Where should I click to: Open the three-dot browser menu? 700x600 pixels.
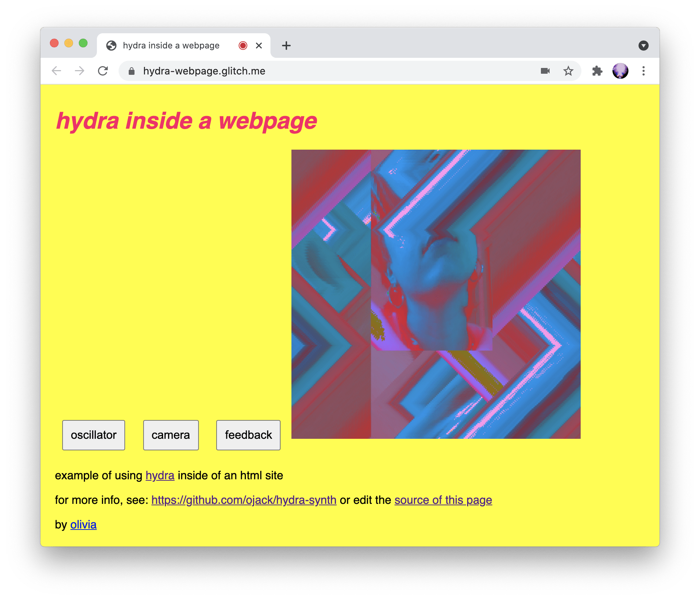pos(644,71)
